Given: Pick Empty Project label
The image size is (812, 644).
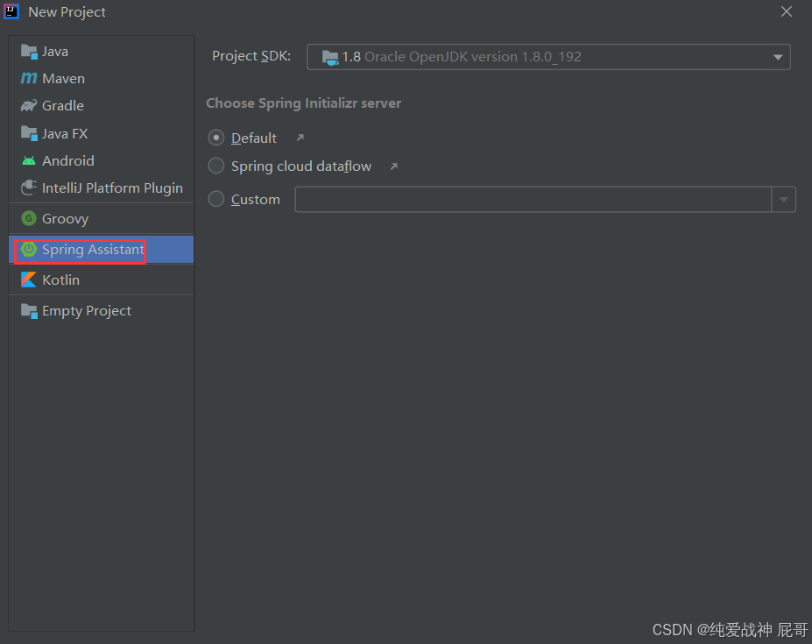Looking at the screenshot, I should point(87,311).
